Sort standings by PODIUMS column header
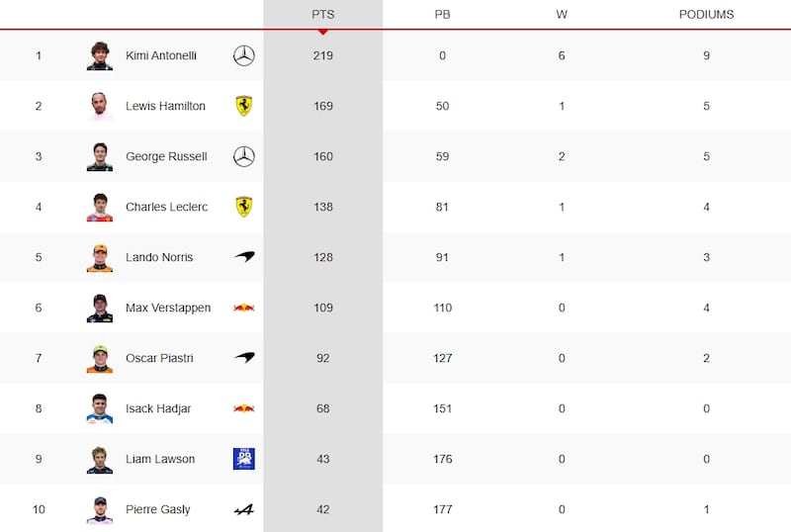The image size is (791, 532). point(706,15)
